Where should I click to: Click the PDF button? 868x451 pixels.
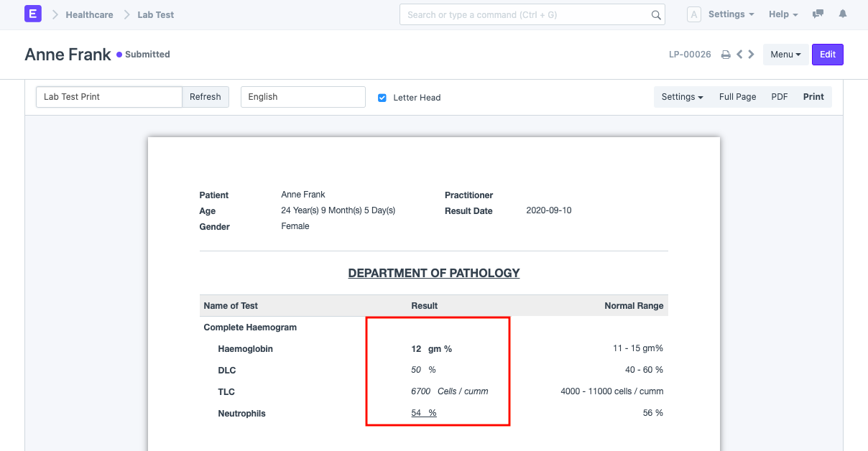pos(780,97)
